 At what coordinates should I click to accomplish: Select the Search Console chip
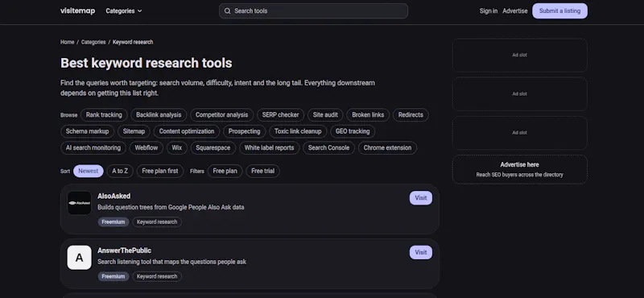328,148
